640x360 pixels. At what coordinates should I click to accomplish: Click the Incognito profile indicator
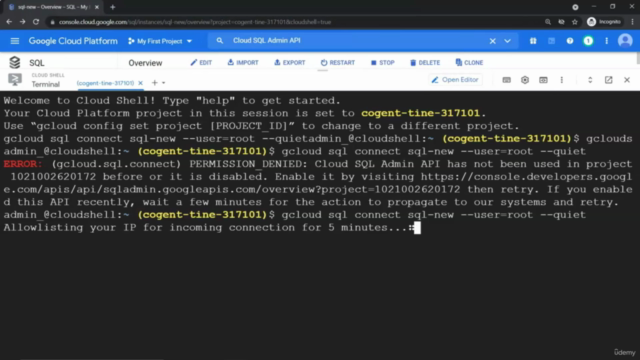click(x=604, y=22)
